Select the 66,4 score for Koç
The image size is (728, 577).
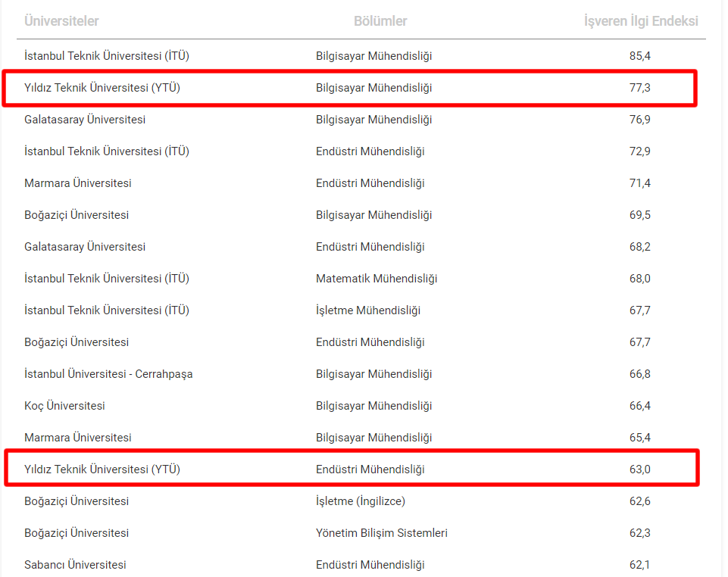tap(639, 406)
